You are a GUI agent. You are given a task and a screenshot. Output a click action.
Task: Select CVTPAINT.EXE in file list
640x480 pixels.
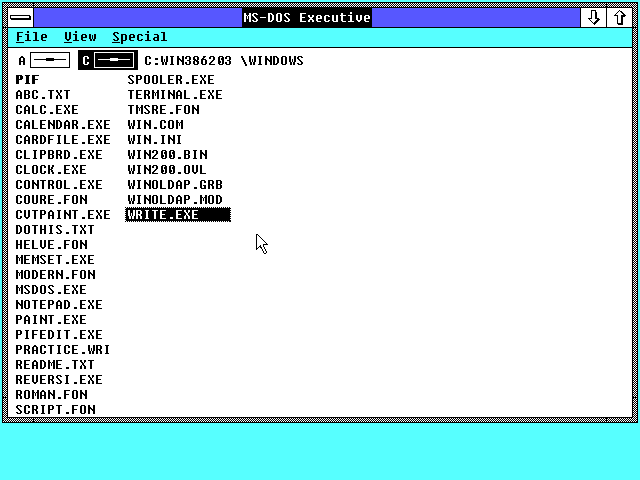click(63, 215)
